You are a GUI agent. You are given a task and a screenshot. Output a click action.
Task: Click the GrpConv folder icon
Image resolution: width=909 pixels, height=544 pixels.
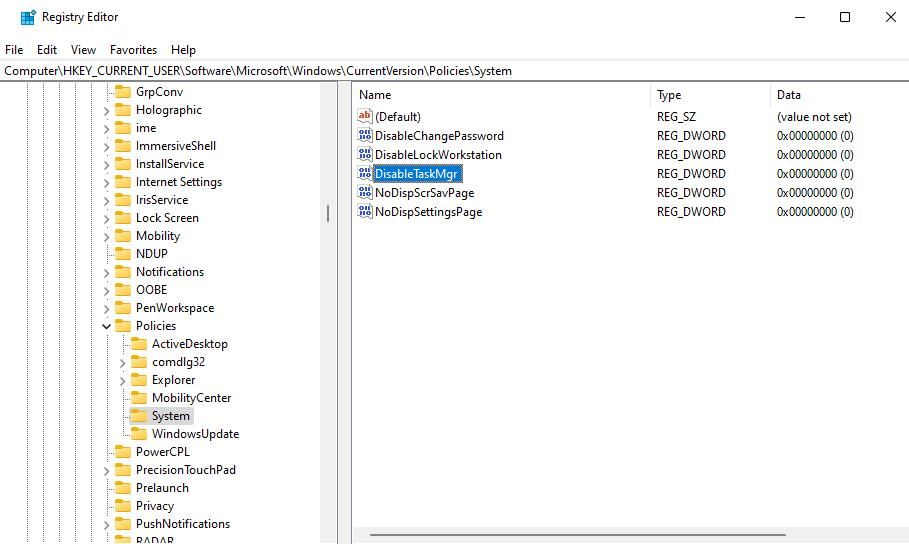123,92
